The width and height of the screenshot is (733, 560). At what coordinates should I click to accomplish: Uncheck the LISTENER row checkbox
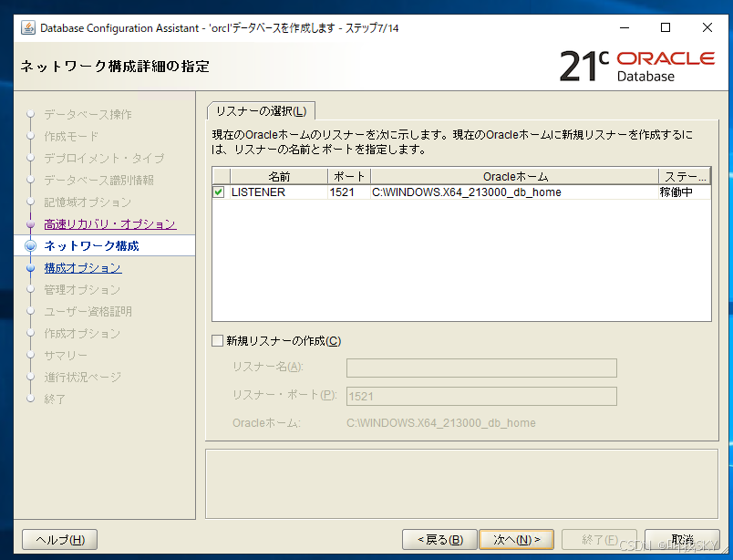pos(218,192)
